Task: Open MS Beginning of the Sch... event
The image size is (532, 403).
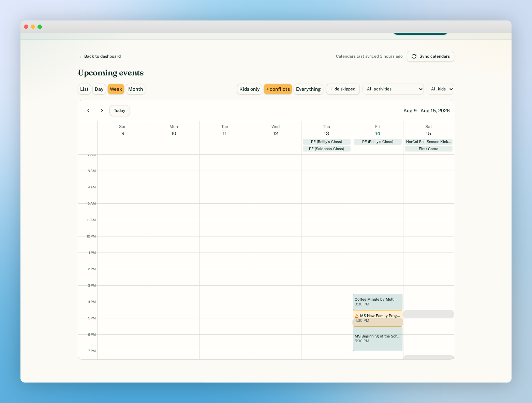Action: coord(378,339)
